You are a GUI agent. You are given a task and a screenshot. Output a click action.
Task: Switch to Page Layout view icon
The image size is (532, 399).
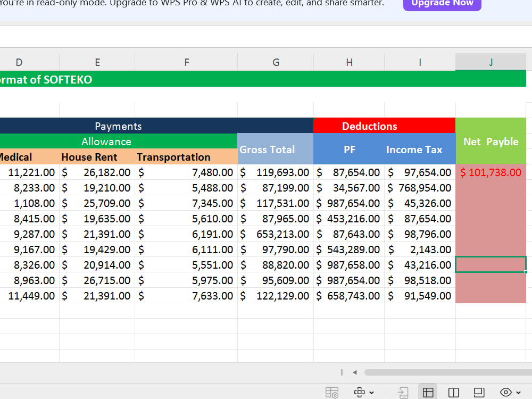click(479, 393)
